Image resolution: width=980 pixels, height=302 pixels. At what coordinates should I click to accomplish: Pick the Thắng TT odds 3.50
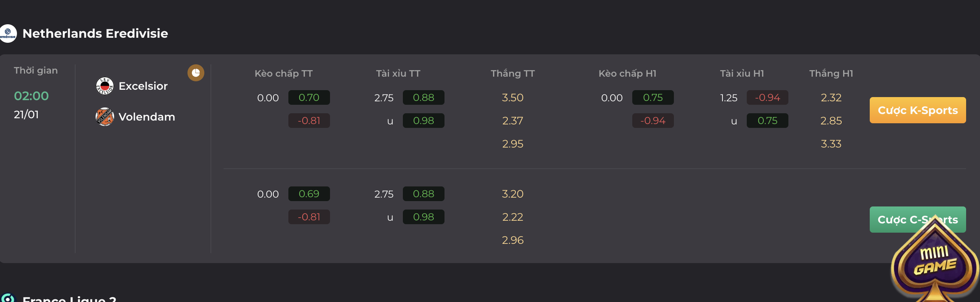point(512,97)
